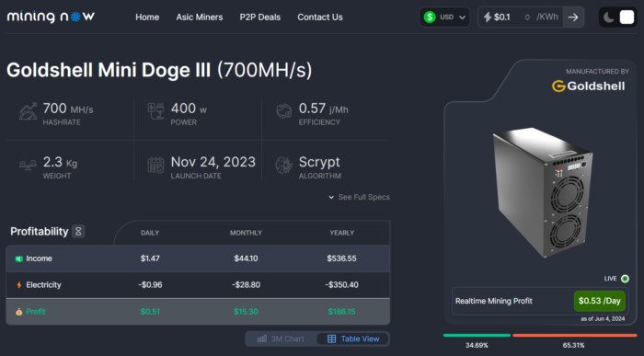The image size is (644, 356).
Task: Click the Electricity lightning bolt icon
Action: tap(19, 285)
